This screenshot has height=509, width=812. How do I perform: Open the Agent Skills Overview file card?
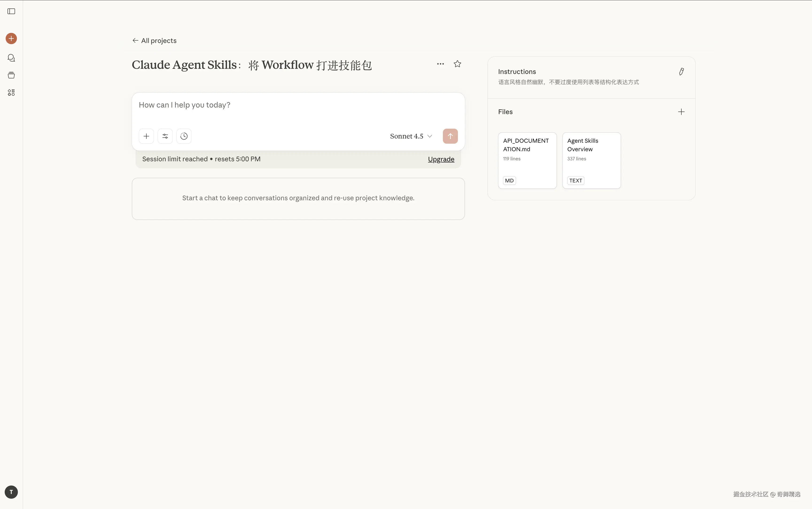pyautogui.click(x=591, y=160)
